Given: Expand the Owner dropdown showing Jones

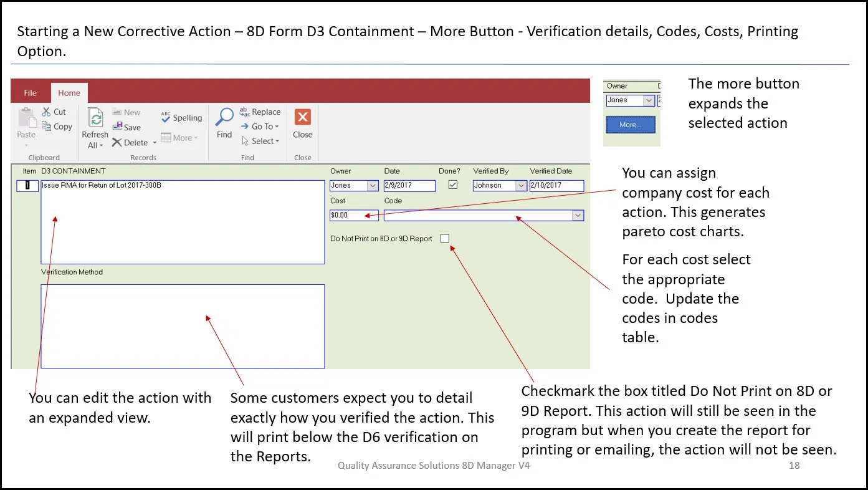Looking at the screenshot, I should tap(372, 186).
